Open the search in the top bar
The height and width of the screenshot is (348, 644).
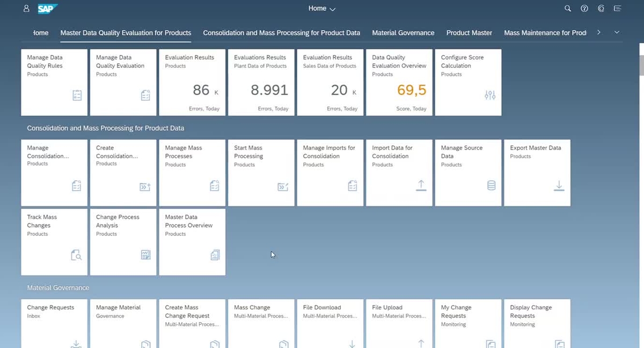point(568,9)
